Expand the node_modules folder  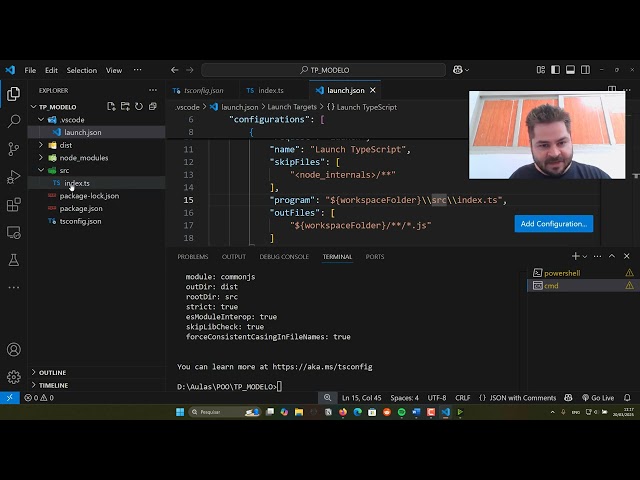point(41,158)
